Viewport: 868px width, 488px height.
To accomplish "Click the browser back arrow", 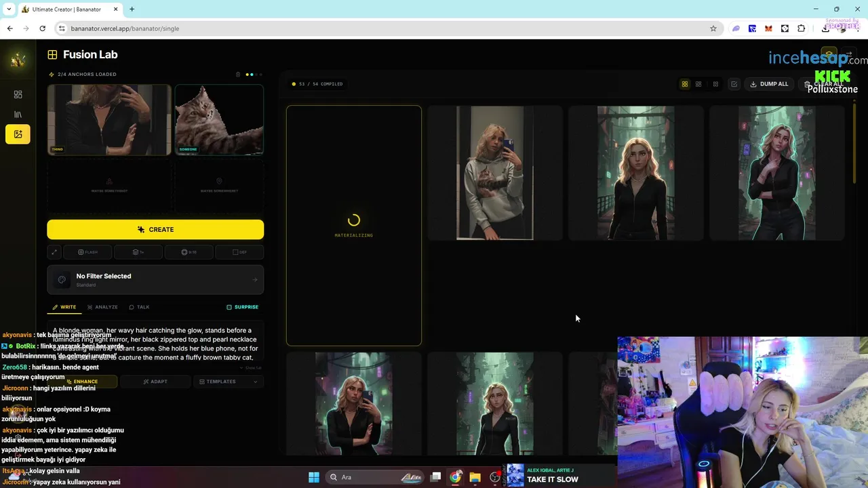I will click(9, 28).
